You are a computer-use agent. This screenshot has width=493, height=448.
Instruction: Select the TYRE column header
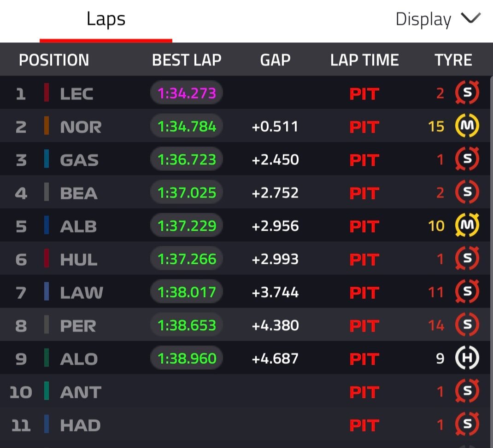point(453,60)
